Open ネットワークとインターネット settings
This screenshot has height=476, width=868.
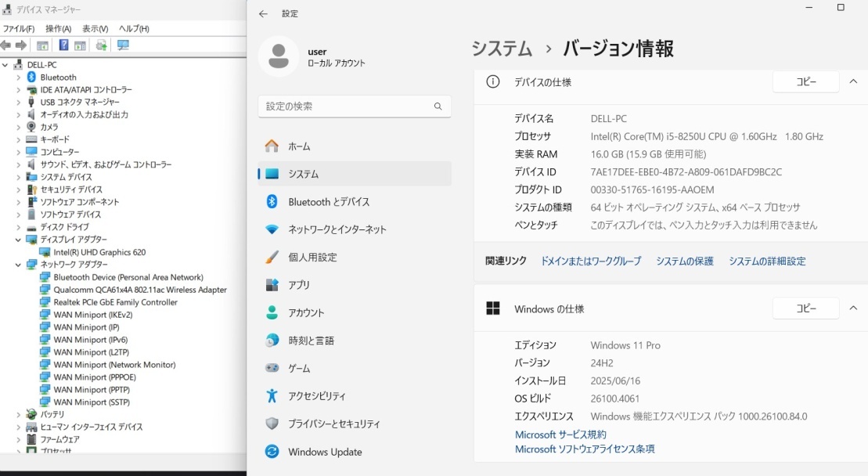(355, 229)
